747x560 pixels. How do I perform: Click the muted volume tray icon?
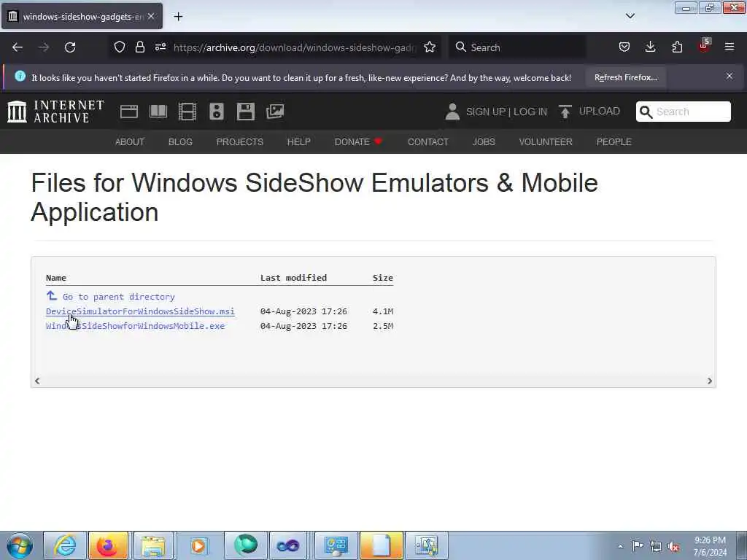(673, 546)
